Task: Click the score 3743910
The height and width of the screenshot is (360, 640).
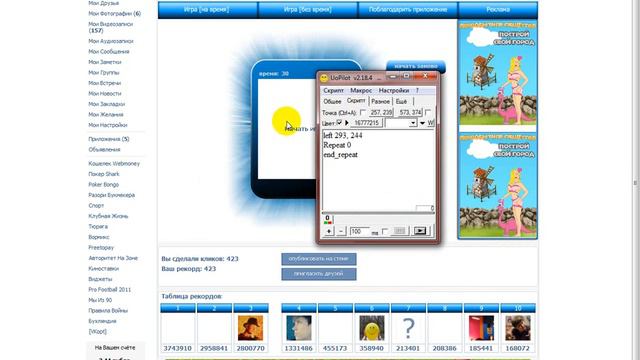Action: pos(178,349)
